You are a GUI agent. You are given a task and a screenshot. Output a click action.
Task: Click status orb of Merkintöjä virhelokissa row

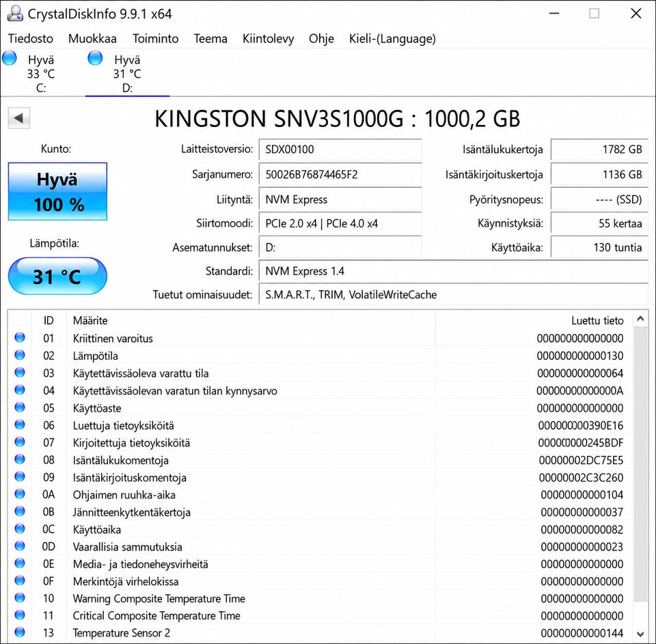(20, 580)
